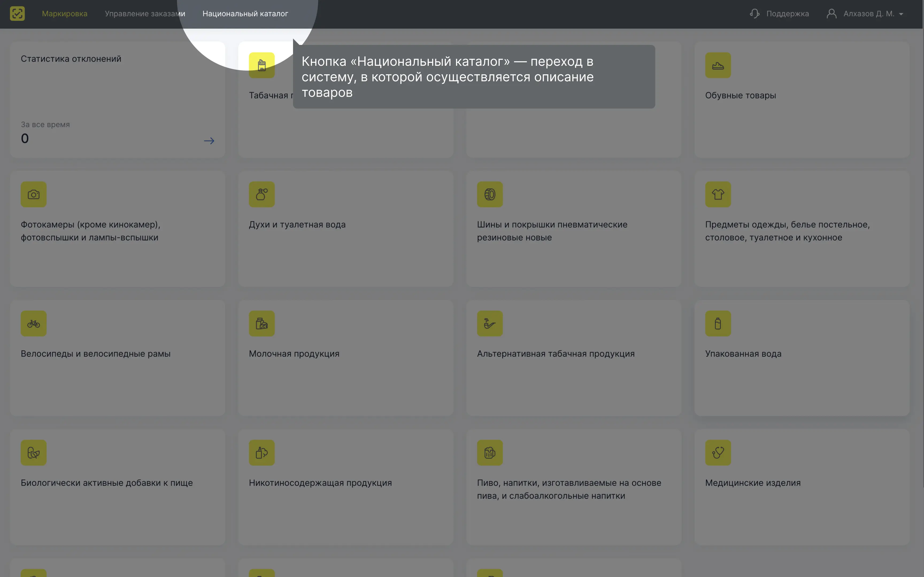The height and width of the screenshot is (577, 924).
Task: Click the water bottle icon
Action: [718, 324]
